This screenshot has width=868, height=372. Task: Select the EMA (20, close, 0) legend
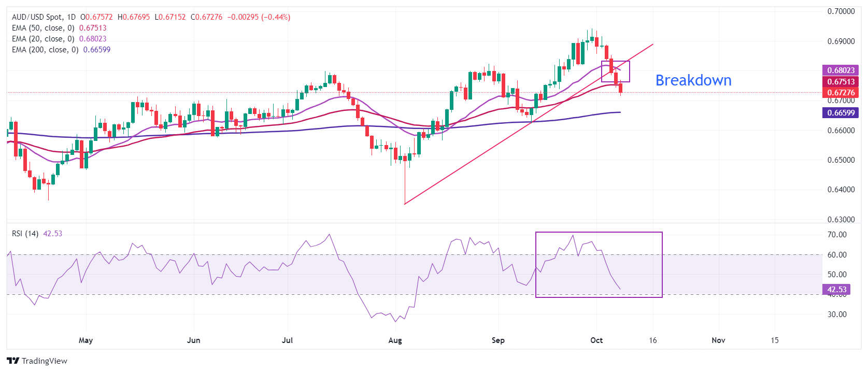point(43,39)
